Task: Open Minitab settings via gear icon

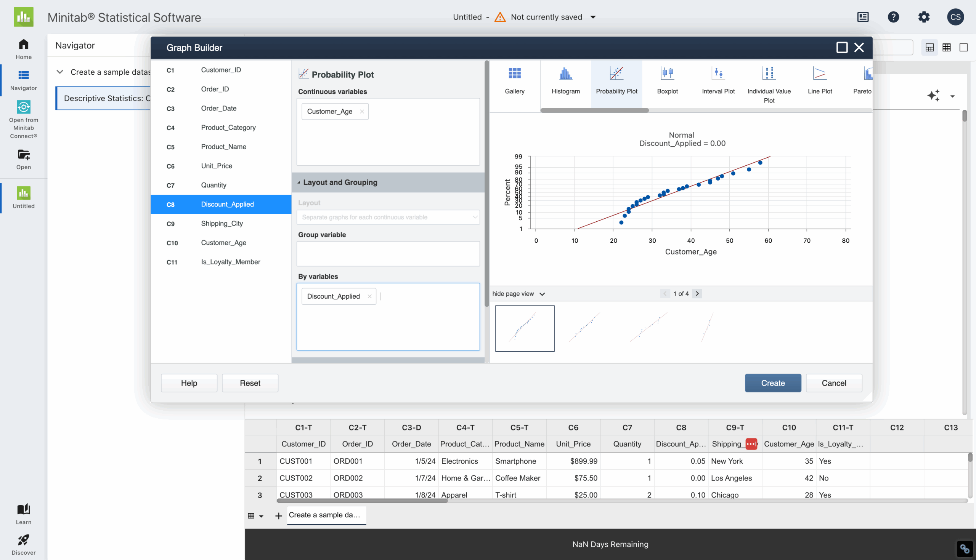Action: pos(924,17)
